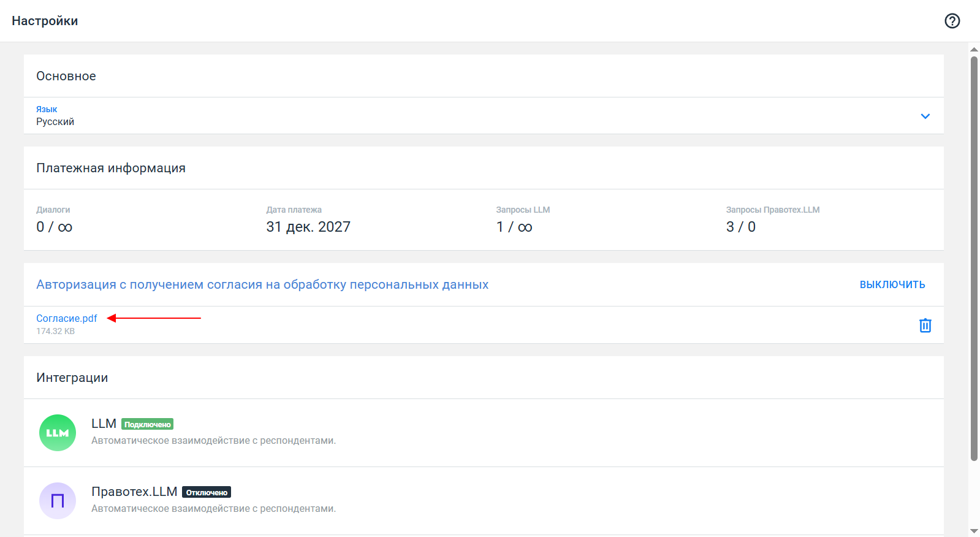
Task: Click the scrollbar down arrow
Action: click(974, 531)
